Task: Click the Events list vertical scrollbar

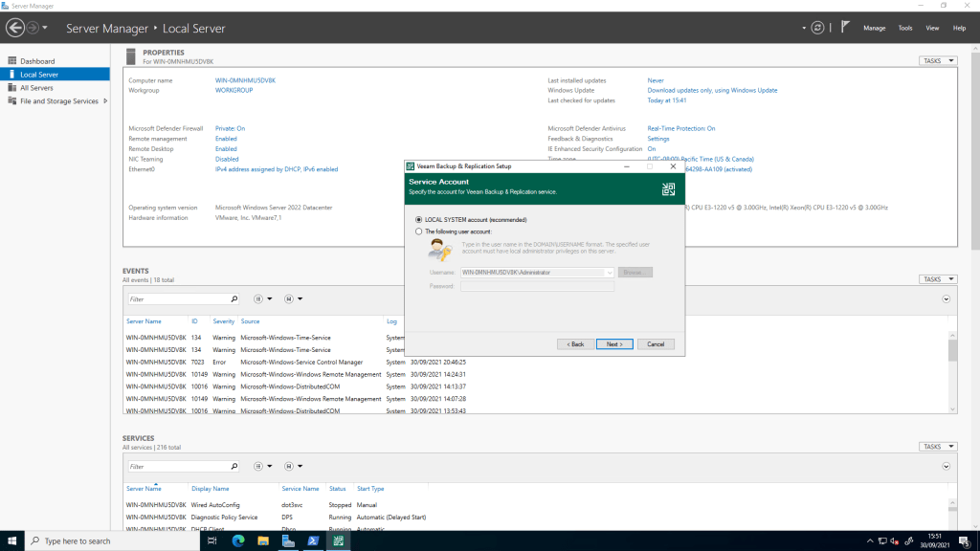Action: pos(952,350)
